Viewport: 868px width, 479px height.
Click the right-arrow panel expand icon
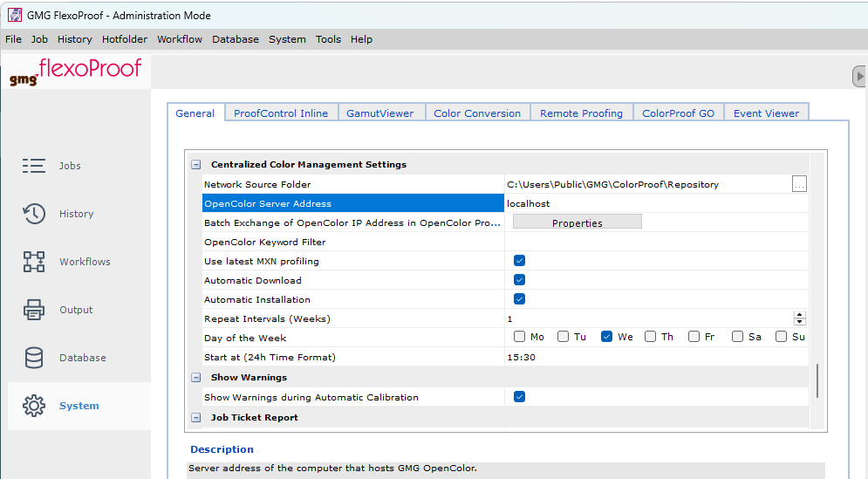point(859,77)
